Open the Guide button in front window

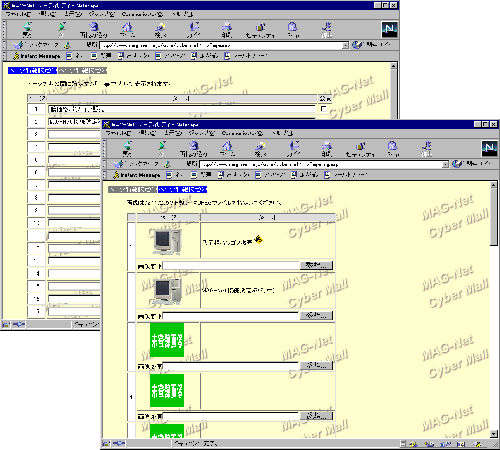294,149
